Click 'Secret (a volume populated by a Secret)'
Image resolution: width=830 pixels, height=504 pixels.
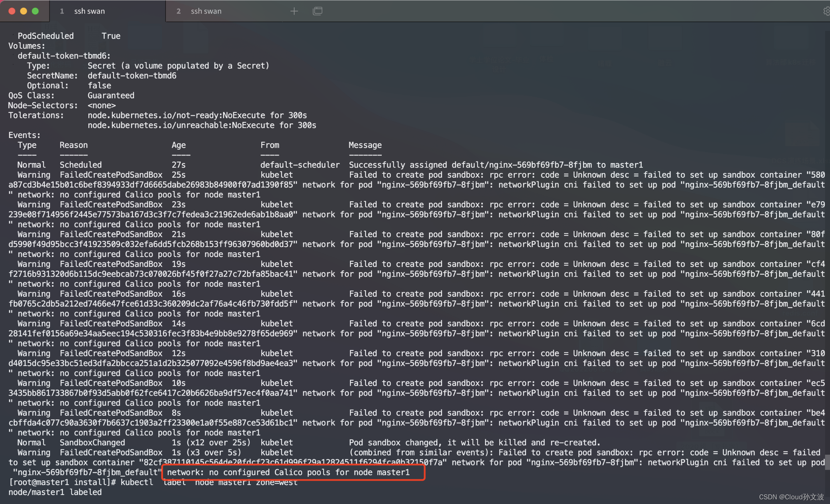click(x=178, y=66)
